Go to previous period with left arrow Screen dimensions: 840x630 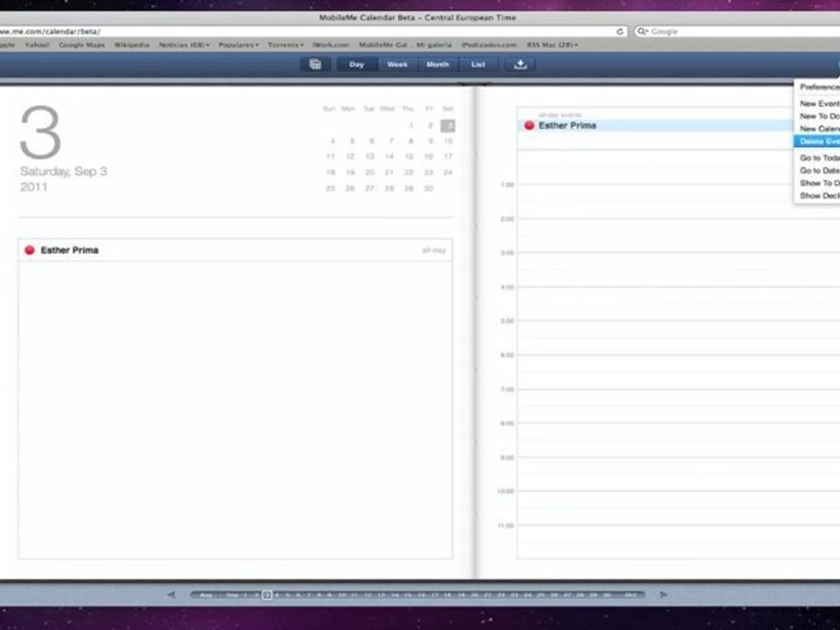click(x=171, y=595)
